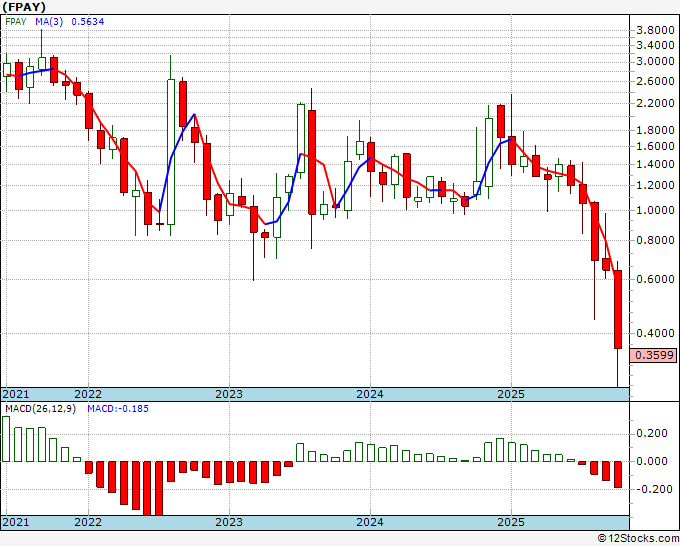Click 2023 on the MACD timeline
The image size is (680, 546).
[229, 522]
